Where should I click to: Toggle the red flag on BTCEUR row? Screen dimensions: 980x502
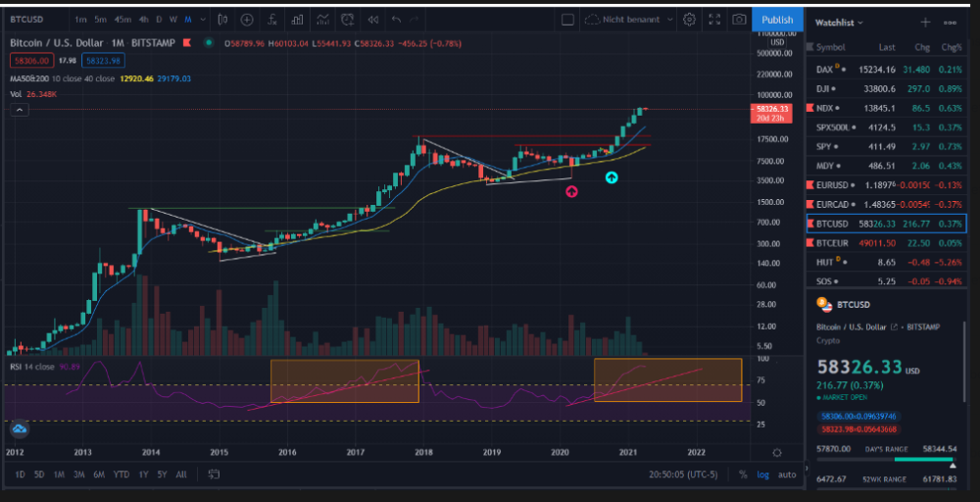[x=810, y=242]
